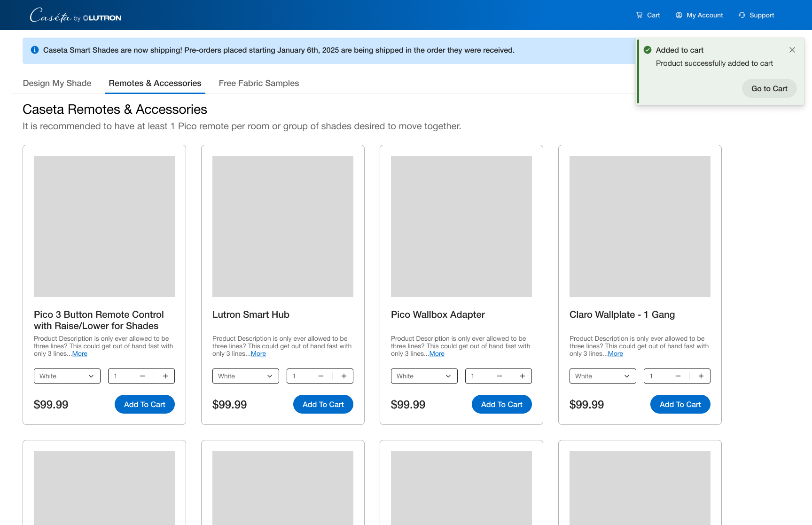Click Lutron Smart Hub product image

pos(283,227)
